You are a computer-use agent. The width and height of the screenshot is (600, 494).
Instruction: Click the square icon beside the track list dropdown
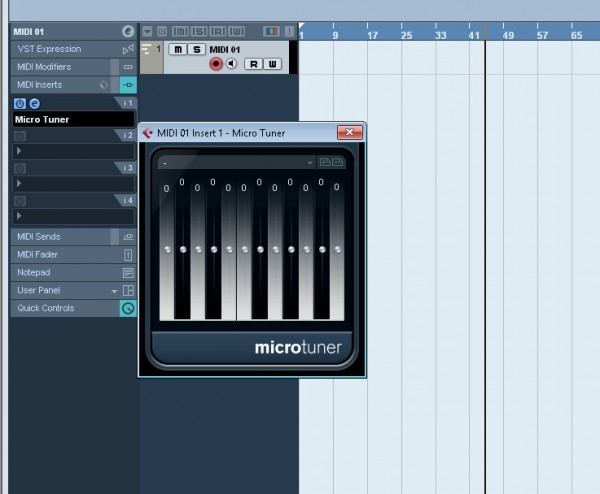point(162,31)
